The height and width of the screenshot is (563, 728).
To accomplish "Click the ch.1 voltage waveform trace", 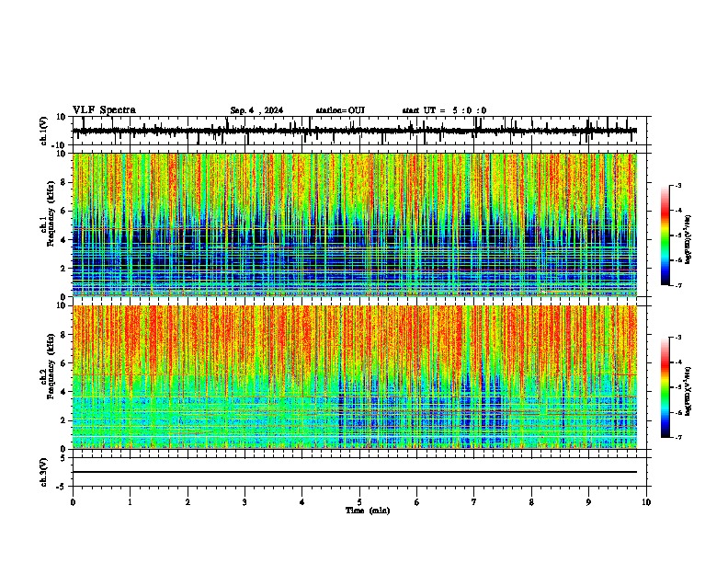I will pos(354,131).
